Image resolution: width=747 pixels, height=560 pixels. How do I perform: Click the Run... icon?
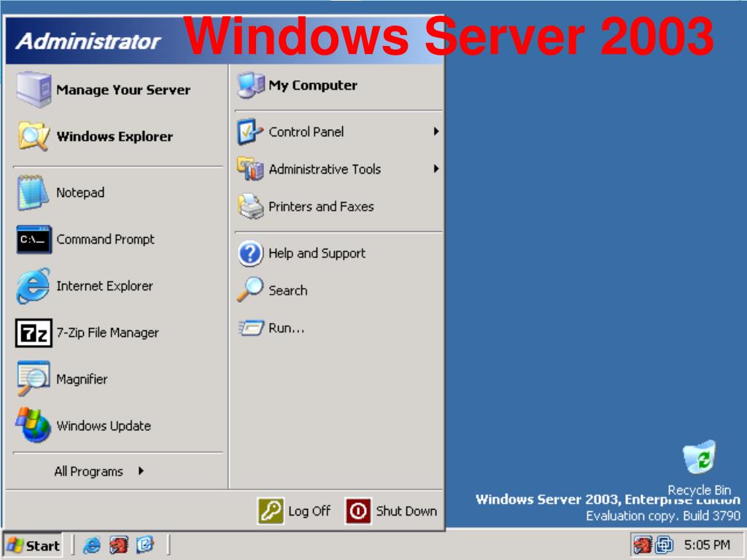pos(251,327)
